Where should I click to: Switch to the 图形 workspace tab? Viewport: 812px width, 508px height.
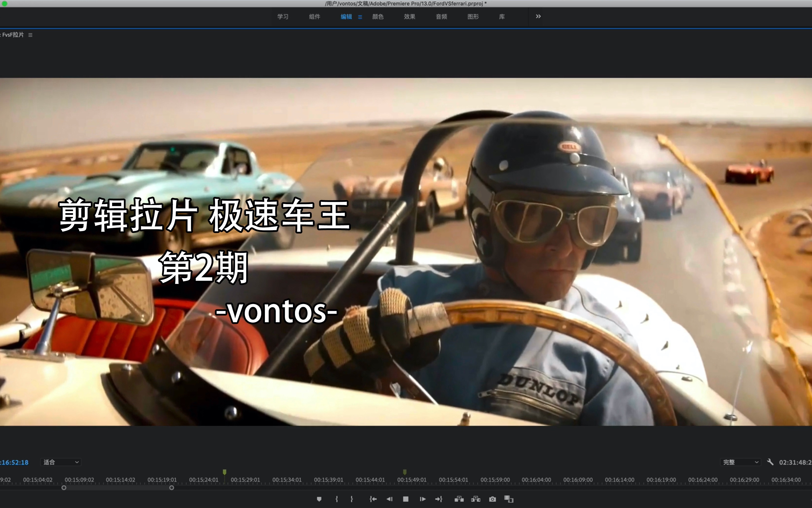coord(473,17)
